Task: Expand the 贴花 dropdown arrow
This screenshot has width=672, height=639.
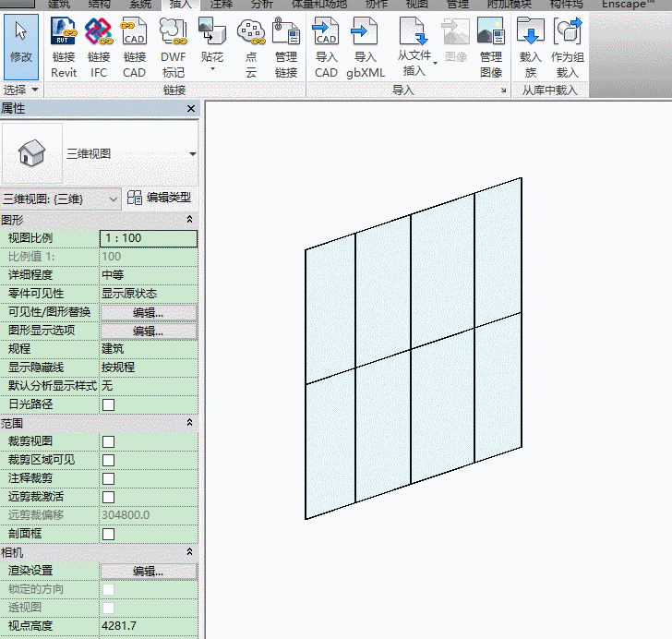Action: click(212, 68)
